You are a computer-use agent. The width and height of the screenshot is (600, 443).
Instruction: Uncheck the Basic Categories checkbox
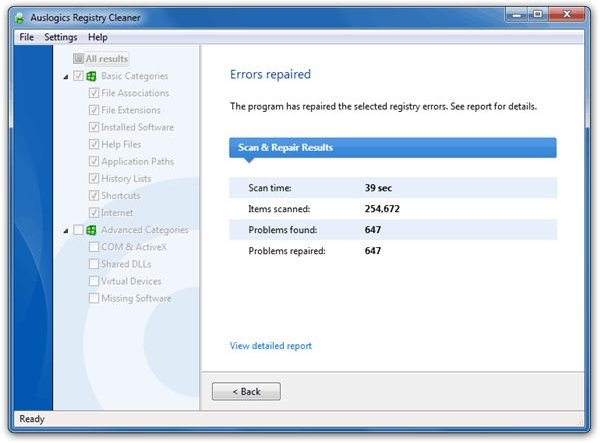pos(78,76)
